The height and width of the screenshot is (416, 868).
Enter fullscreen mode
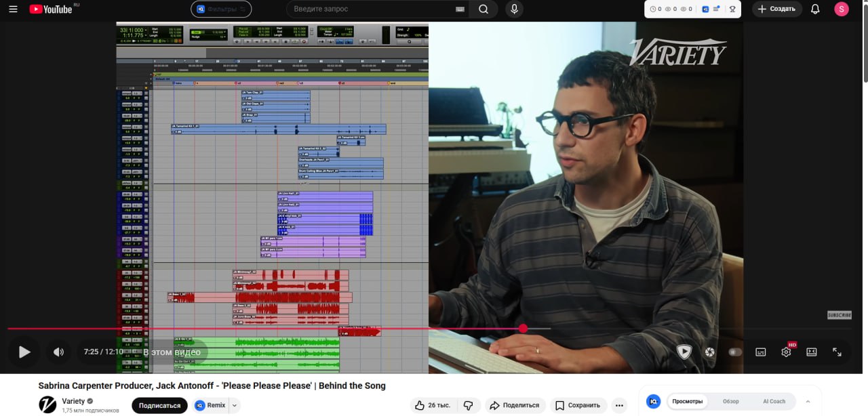[x=837, y=352]
